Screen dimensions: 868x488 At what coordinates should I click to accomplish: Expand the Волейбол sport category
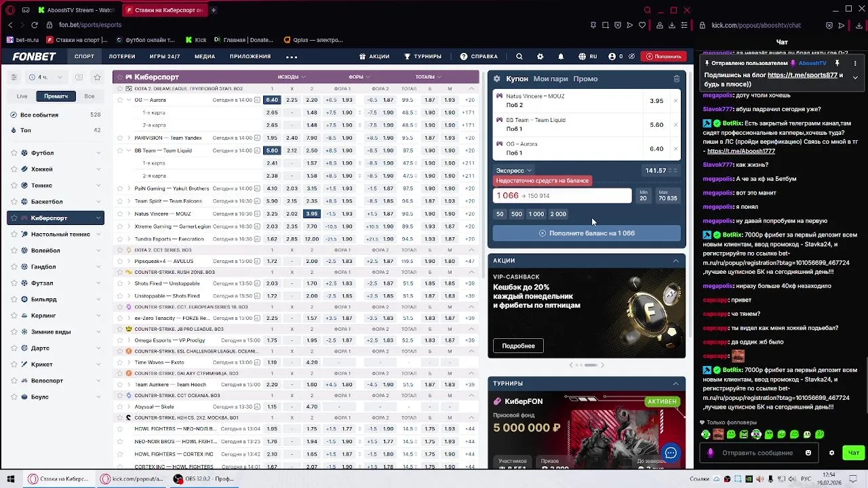click(99, 251)
